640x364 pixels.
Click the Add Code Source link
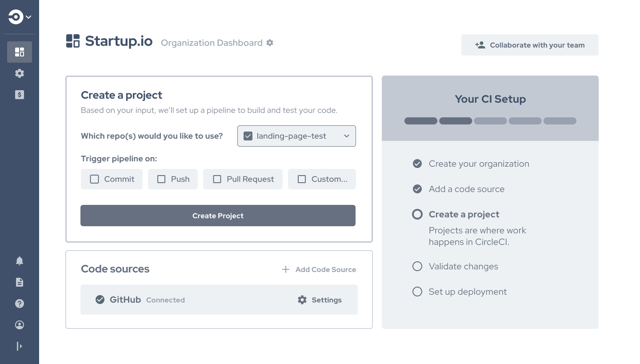click(x=319, y=269)
